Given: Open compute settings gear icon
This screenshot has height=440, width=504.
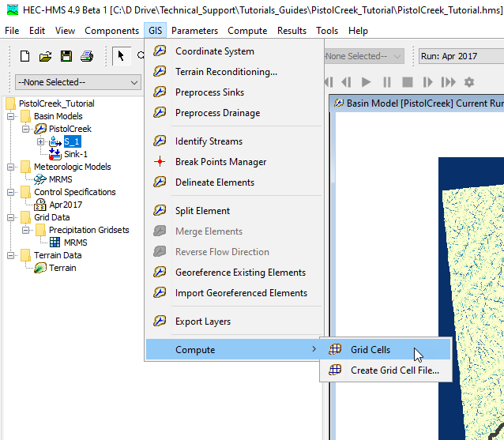Looking at the screenshot, I should (x=469, y=82).
